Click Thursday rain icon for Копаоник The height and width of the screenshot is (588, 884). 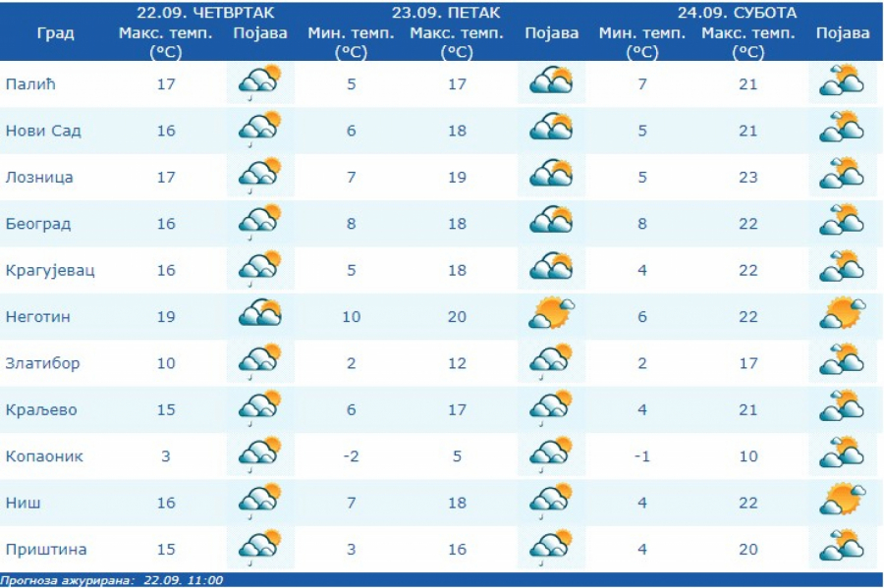(259, 454)
